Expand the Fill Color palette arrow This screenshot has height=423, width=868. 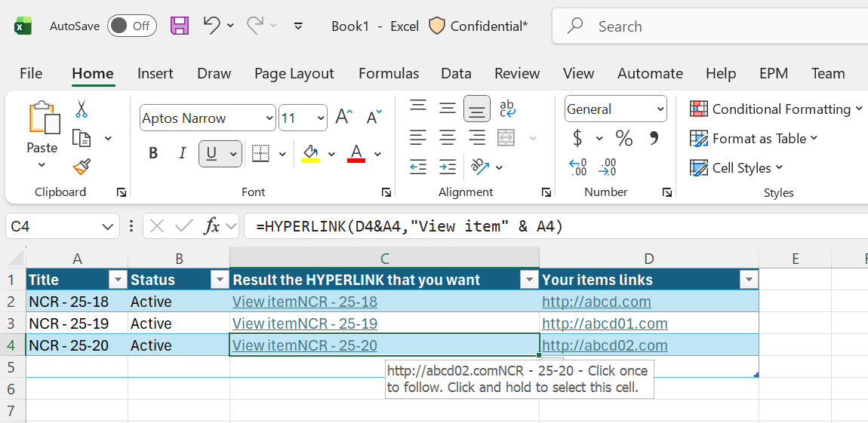331,154
